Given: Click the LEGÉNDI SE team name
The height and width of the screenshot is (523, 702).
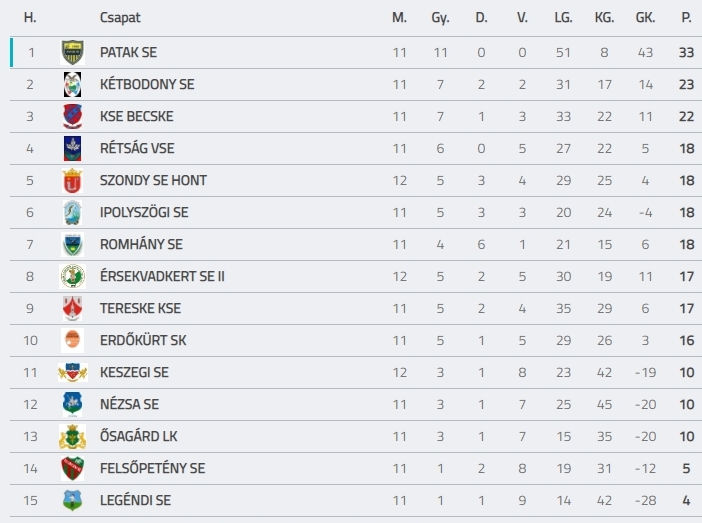Looking at the screenshot, I should pos(135,500).
